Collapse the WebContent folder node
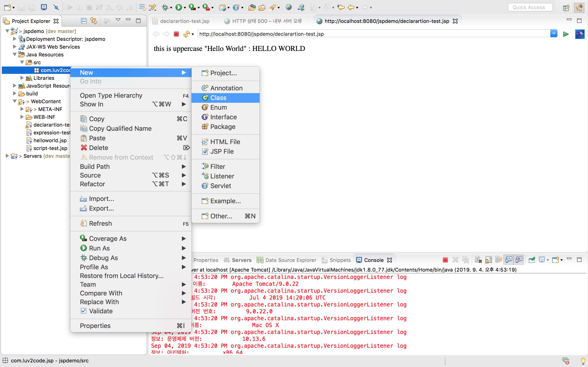Screen dimensions: 588x367 (x=14, y=101)
